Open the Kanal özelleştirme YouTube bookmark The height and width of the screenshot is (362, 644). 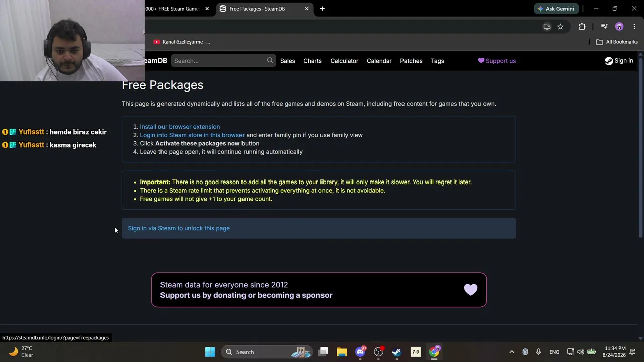(182, 42)
